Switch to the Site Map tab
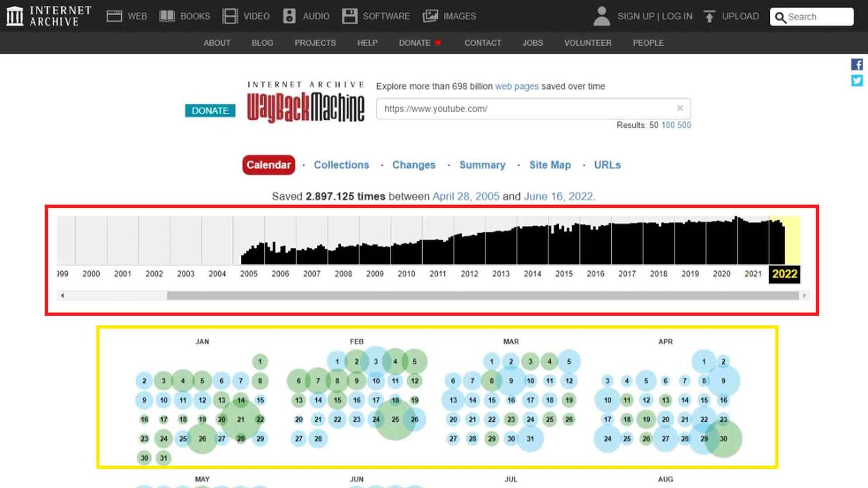The height and width of the screenshot is (488, 868). (550, 165)
